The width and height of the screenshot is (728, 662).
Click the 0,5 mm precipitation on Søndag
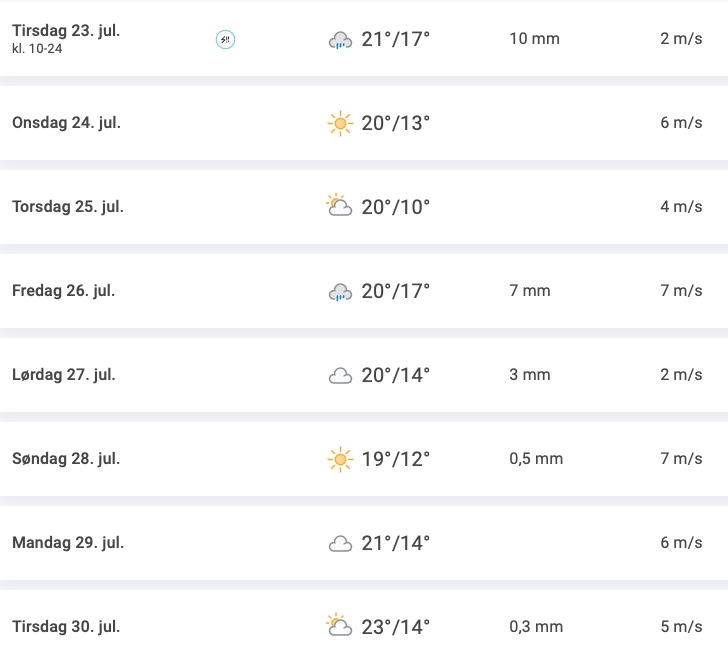coord(536,459)
